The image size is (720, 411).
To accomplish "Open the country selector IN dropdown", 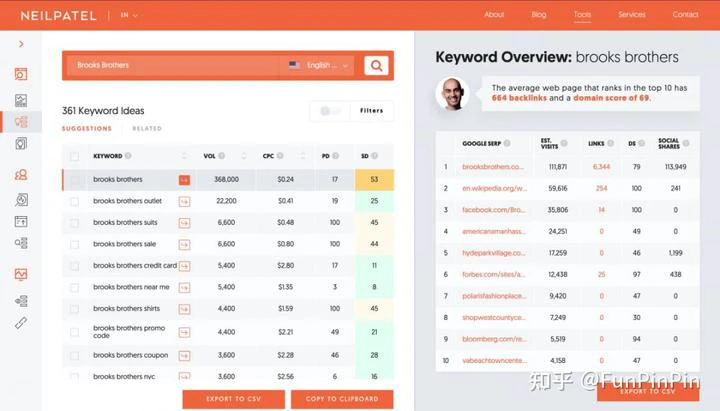I will 129,15.
